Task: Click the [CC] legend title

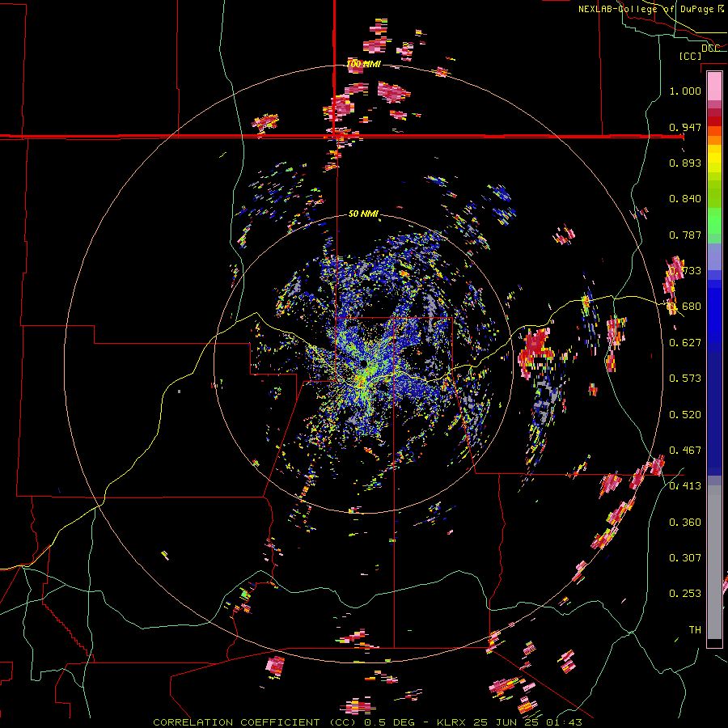Action: (x=690, y=56)
